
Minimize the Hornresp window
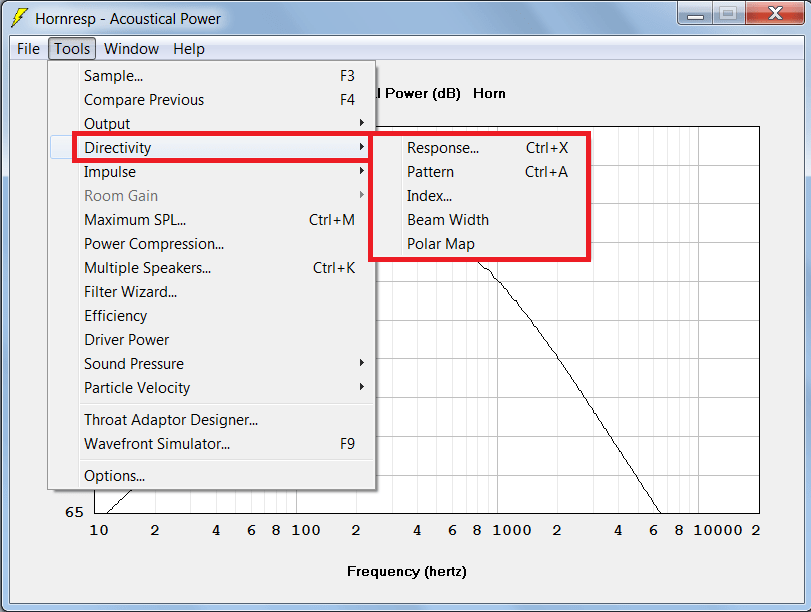(695, 14)
